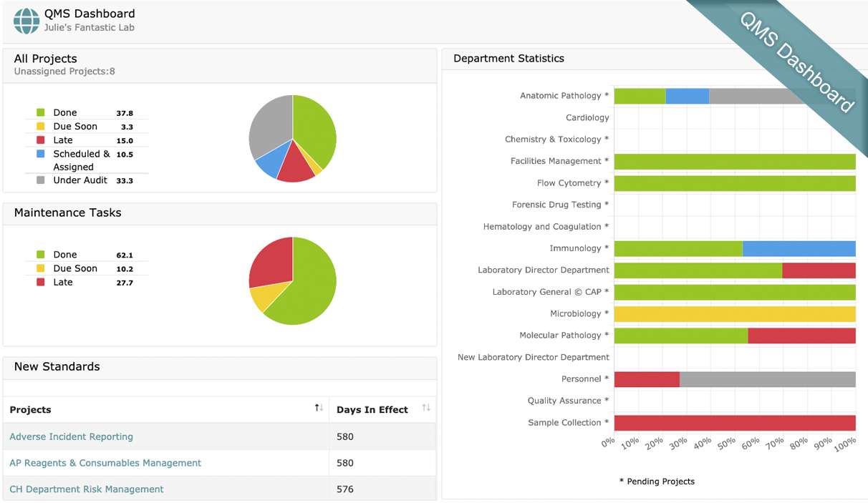The image size is (868, 503).
Task: Click blue segment of Immunology bar
Action: tap(799, 248)
